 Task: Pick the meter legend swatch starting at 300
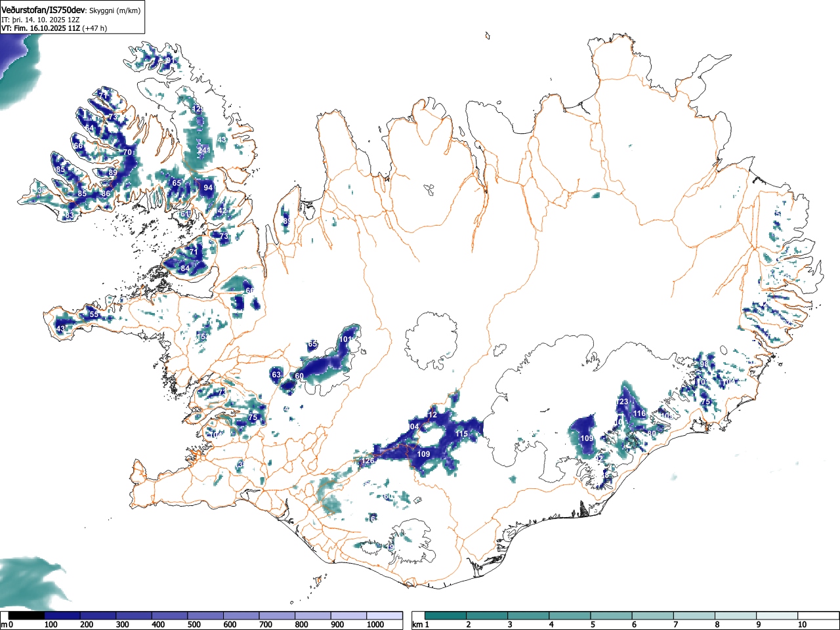134,616
